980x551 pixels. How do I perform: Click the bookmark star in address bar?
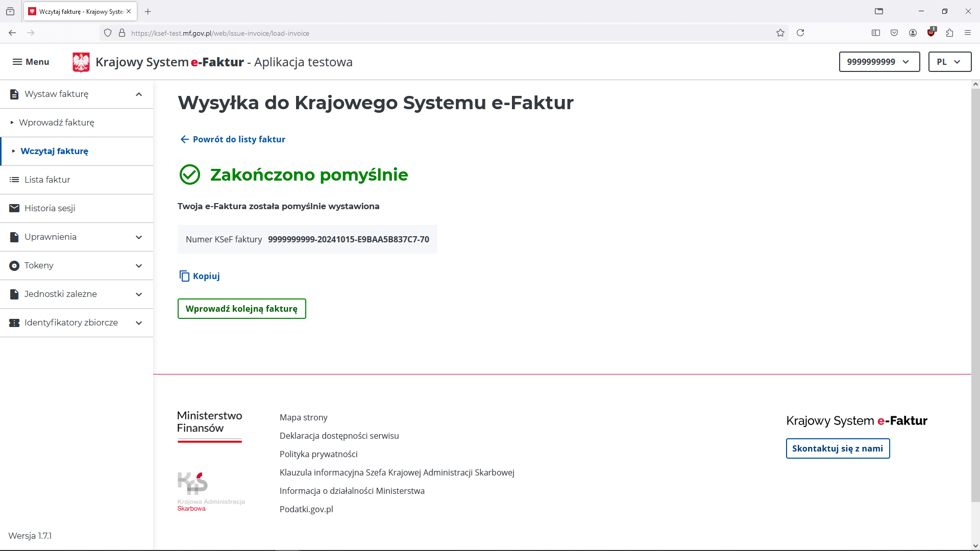click(780, 33)
